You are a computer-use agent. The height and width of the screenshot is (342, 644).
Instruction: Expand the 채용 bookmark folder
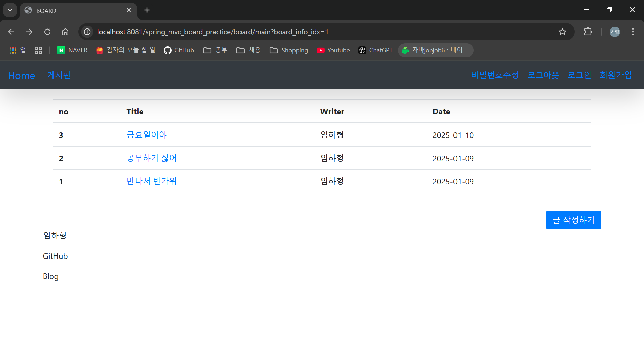(249, 50)
